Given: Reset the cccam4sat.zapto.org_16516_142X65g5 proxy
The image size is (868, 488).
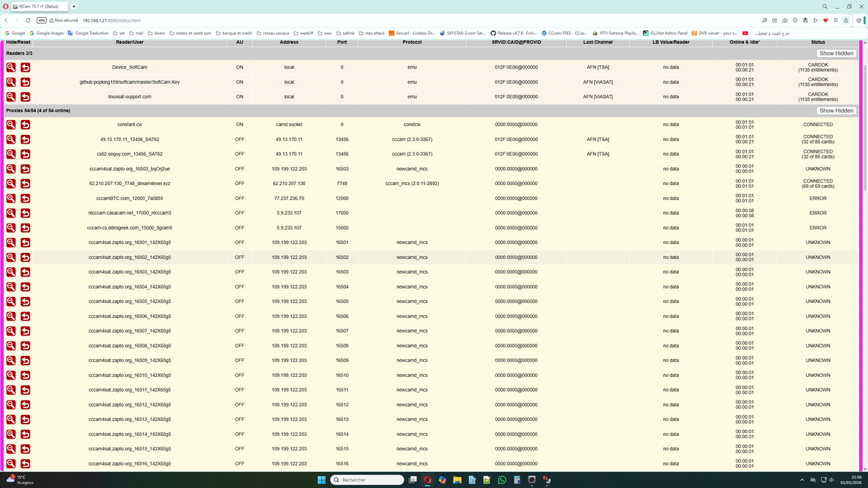Looking at the screenshot, I should (x=25, y=464).
